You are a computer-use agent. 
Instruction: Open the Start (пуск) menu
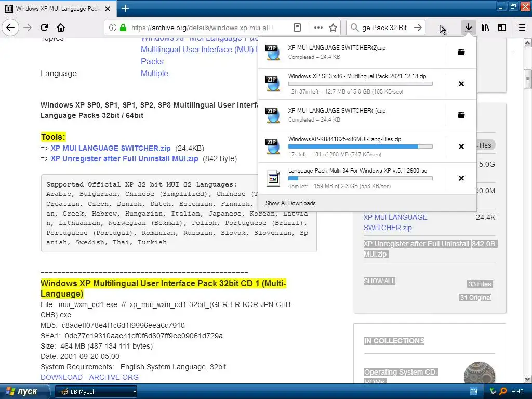point(24,392)
